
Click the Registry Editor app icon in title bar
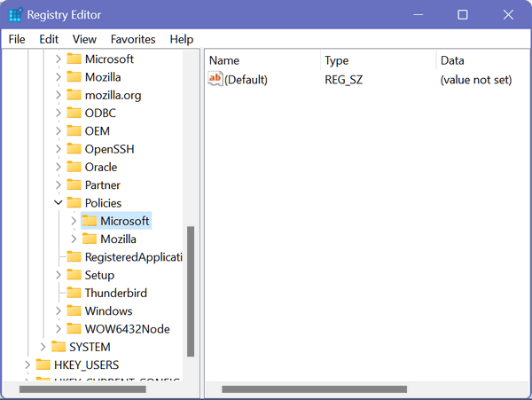[15, 15]
